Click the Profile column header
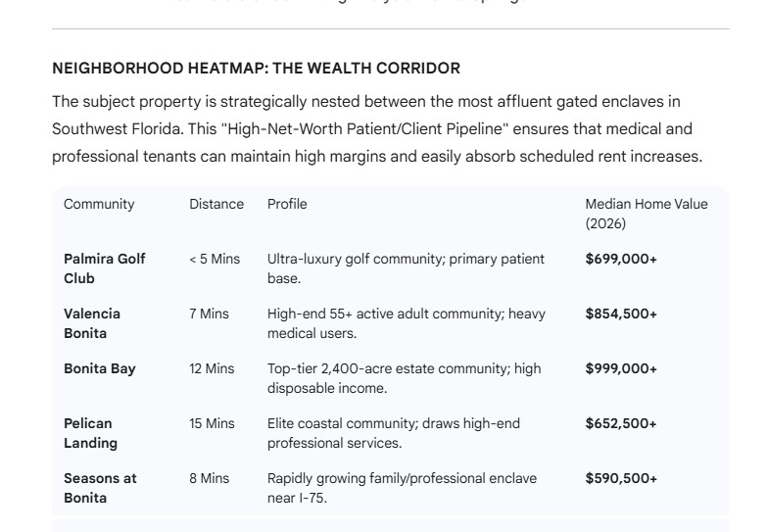This screenshot has width=767, height=532. point(287,204)
